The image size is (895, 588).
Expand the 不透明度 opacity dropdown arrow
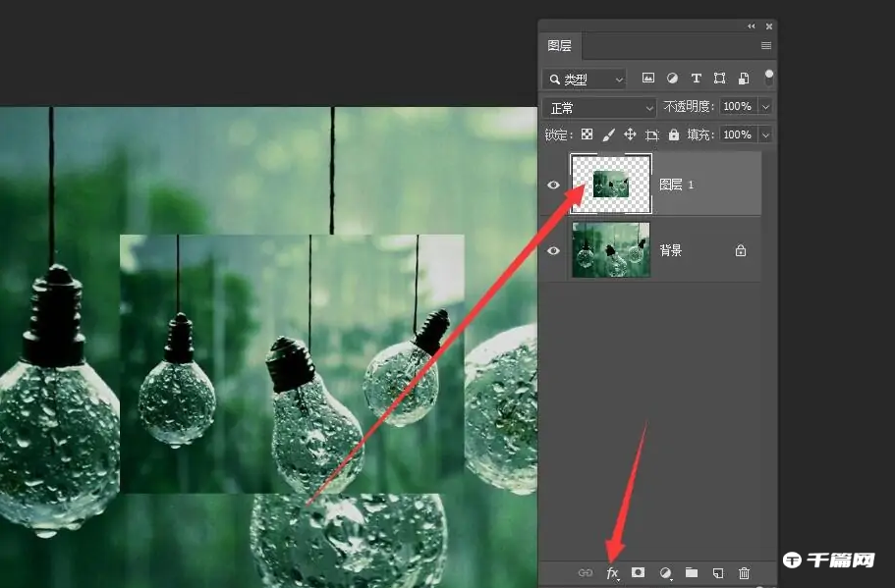pyautogui.click(x=762, y=107)
